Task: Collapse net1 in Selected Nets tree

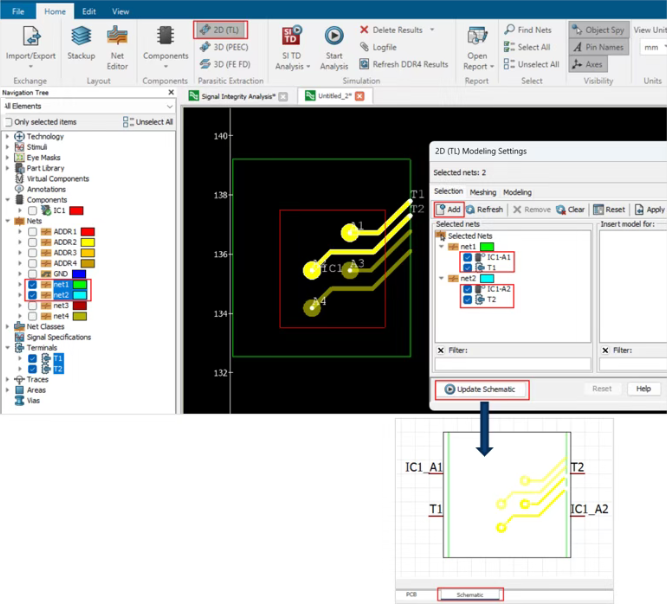Action: [x=442, y=247]
